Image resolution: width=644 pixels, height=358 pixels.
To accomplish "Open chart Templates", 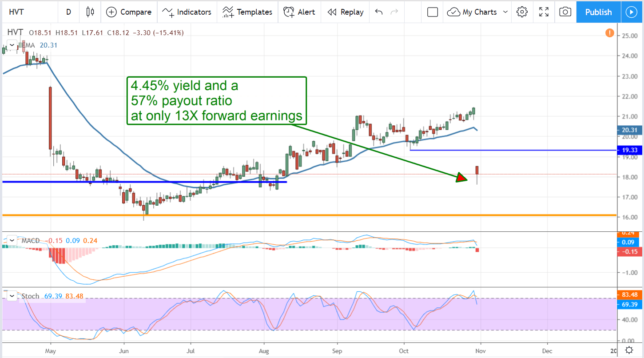I will (247, 12).
